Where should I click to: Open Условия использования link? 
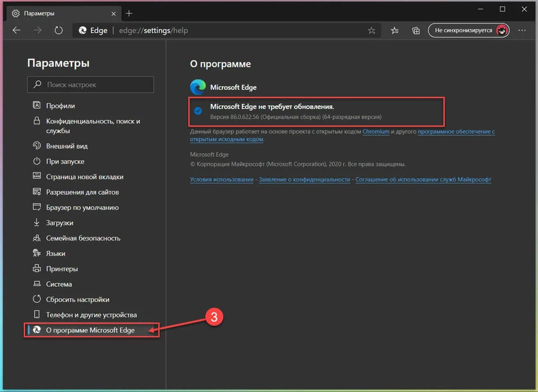221,179
